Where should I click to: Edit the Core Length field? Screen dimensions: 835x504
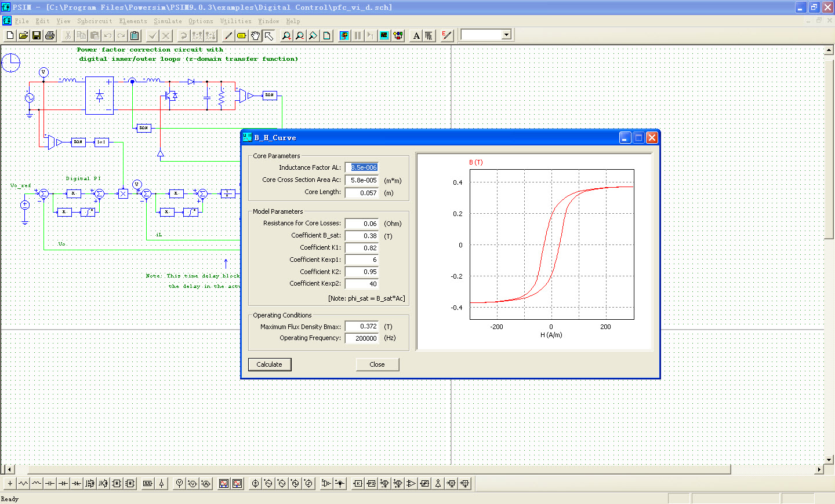[x=362, y=193]
